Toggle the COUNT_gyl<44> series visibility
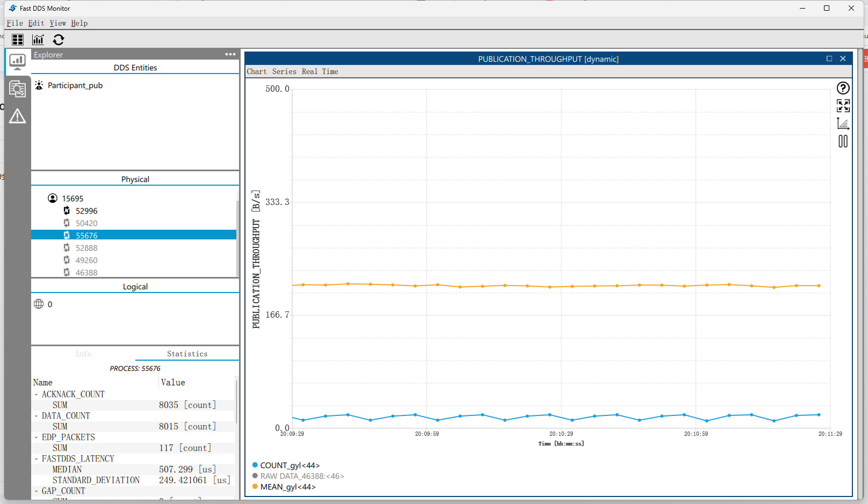The height and width of the screenshot is (504, 868). [x=290, y=465]
